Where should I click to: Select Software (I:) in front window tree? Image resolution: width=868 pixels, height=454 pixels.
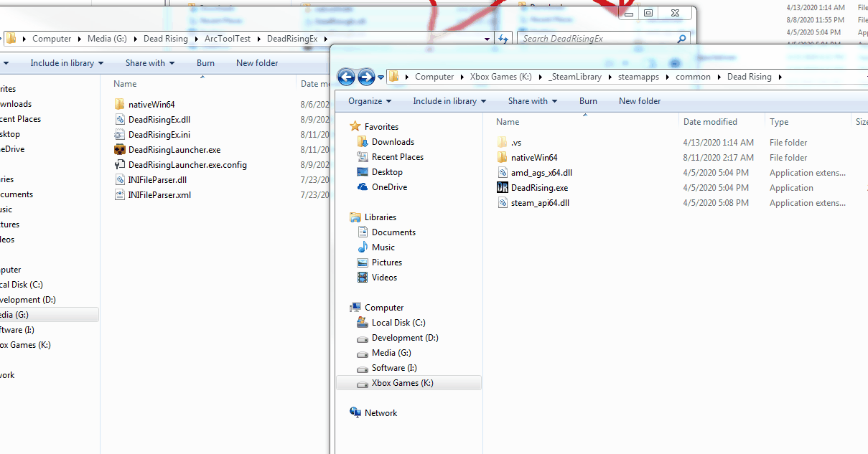pyautogui.click(x=394, y=368)
